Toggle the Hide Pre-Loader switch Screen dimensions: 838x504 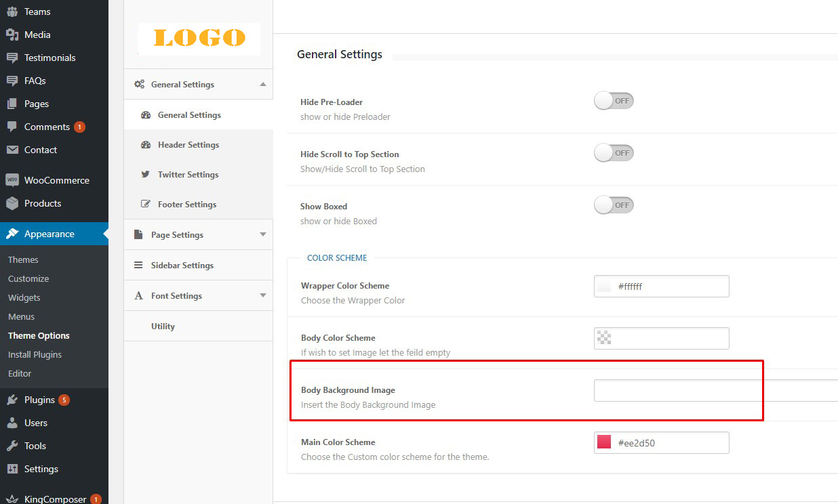[614, 101]
